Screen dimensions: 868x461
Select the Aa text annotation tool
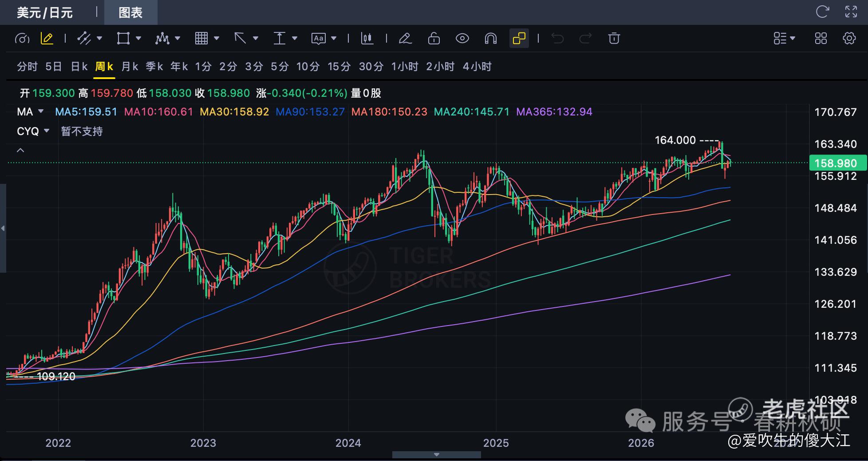(319, 39)
